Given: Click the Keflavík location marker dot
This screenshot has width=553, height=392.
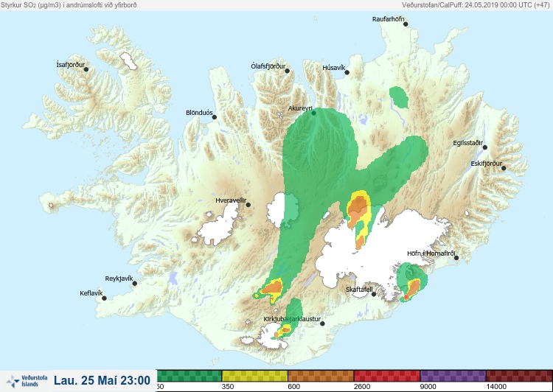Looking at the screenshot, I should 105,298.
